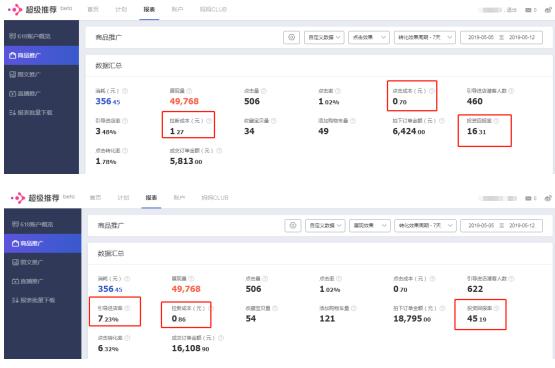This screenshot has width=555, height=368.
Task: Open 直播推广 in the upper sidebar
Action: point(24,93)
